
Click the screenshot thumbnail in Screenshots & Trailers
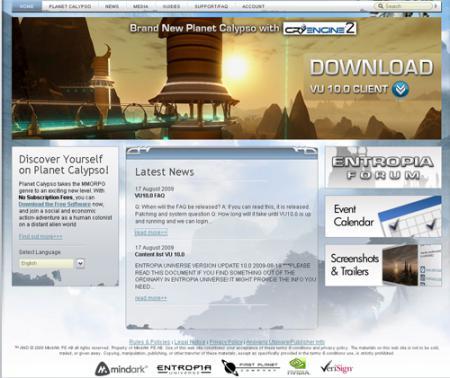[x=400, y=265]
